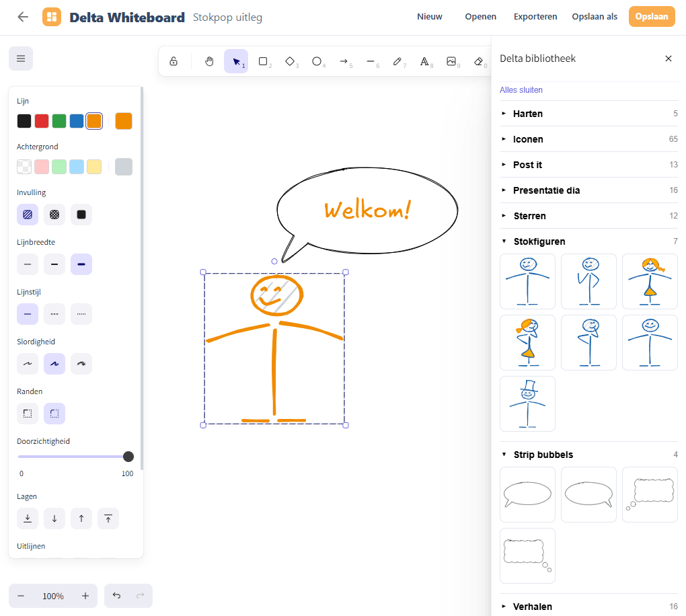Send selection one layer backward

[54, 518]
